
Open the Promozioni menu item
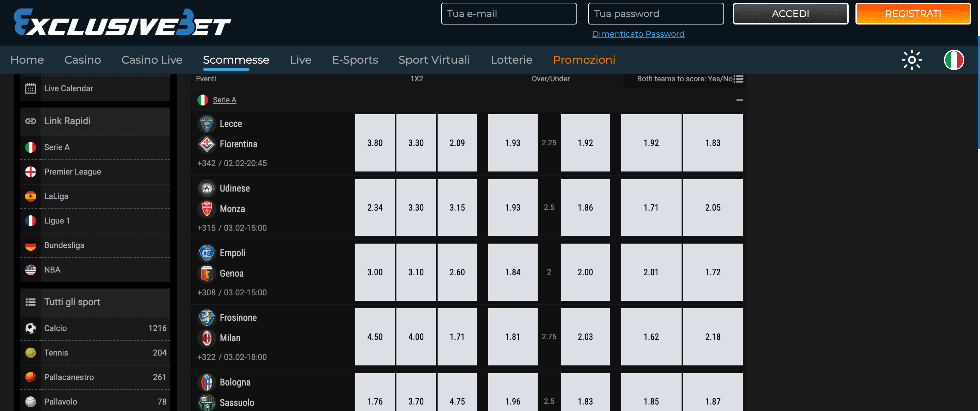point(584,60)
